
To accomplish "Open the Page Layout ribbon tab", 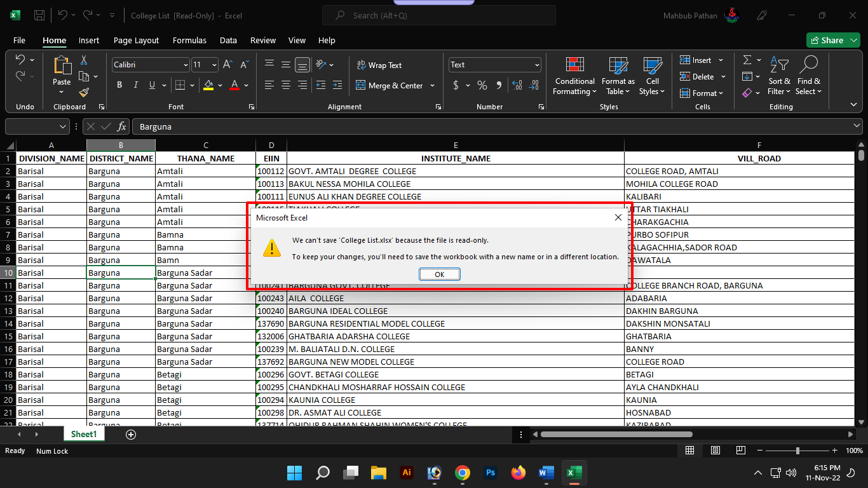I will (x=136, y=40).
